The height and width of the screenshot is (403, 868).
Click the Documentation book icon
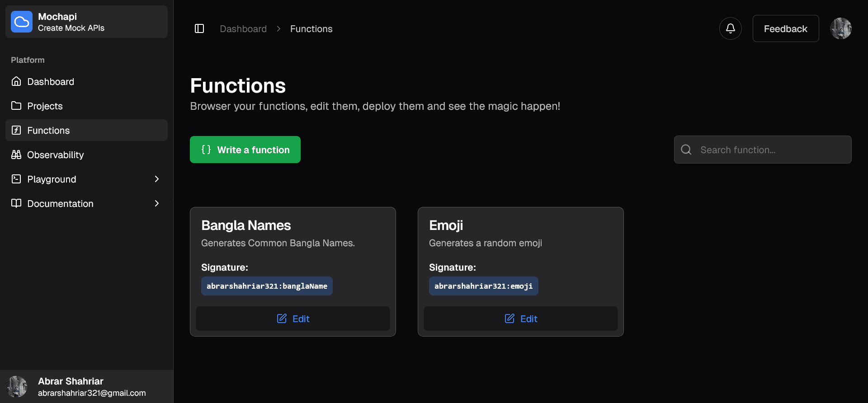16,203
